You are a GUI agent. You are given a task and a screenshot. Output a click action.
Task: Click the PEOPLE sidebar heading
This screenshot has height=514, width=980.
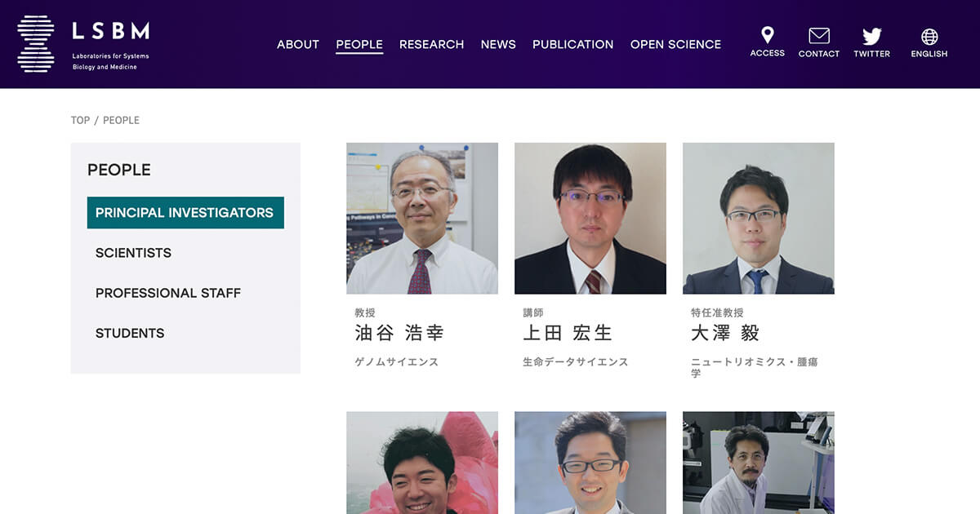(x=119, y=170)
